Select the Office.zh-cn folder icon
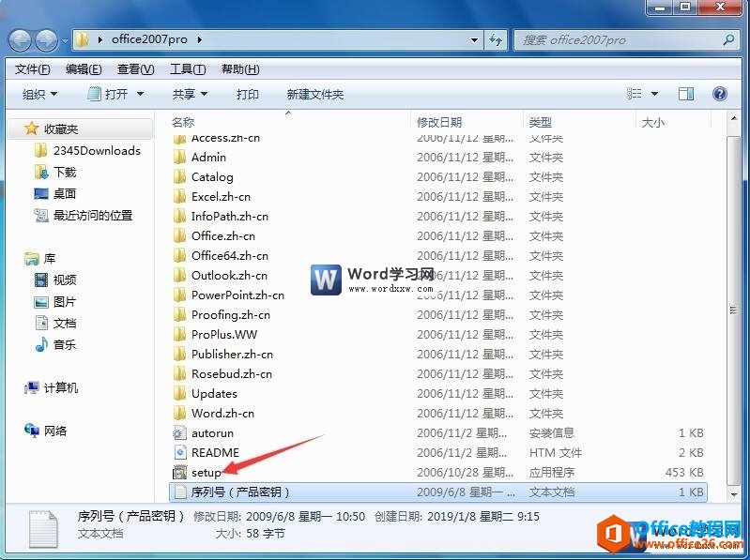The height and width of the screenshot is (560, 750). [x=179, y=236]
